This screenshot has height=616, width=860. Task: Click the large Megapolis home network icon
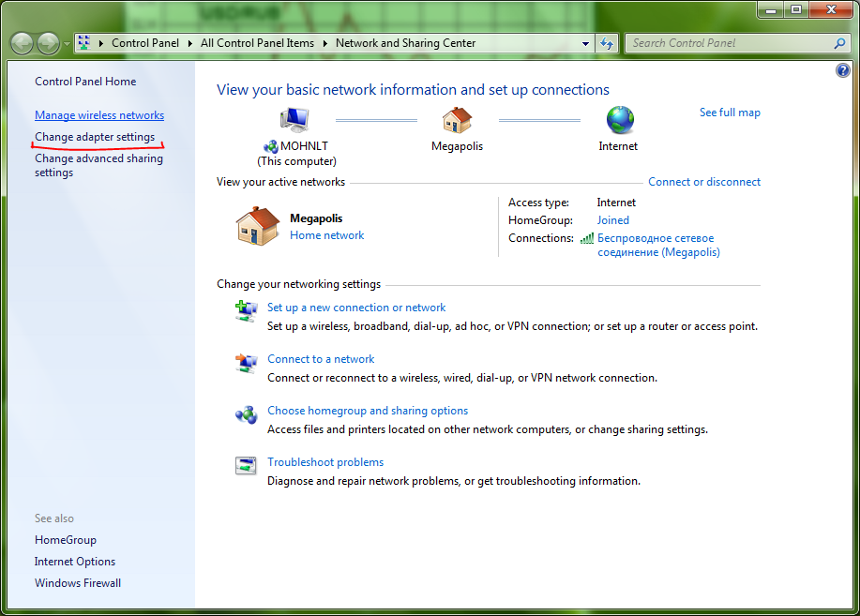tap(258, 226)
